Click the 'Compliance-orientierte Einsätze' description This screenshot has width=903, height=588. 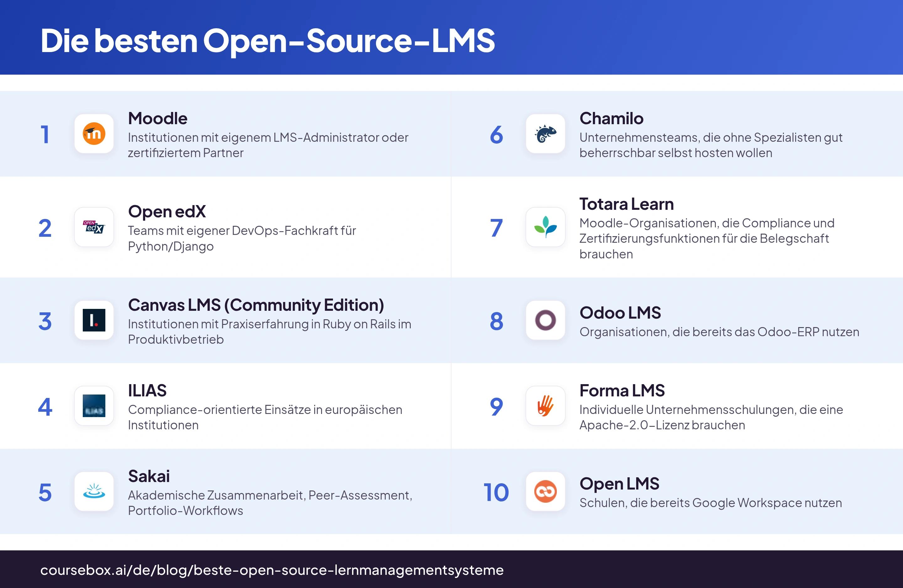point(265,417)
